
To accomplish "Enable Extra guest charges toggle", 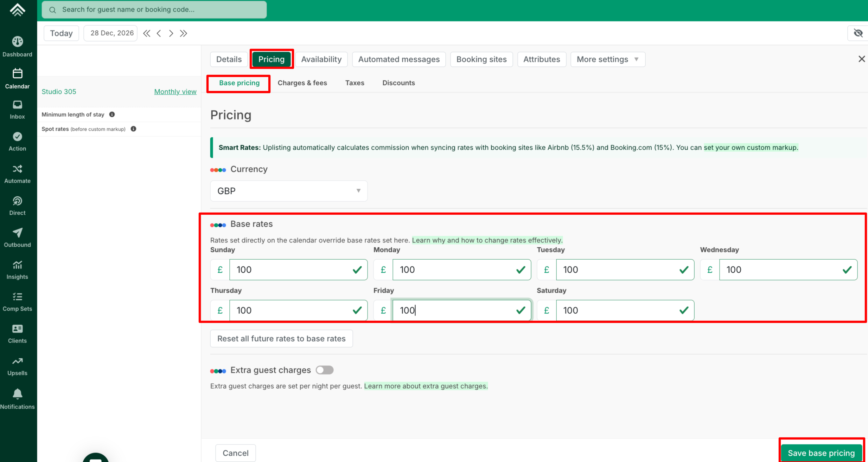I will pyautogui.click(x=324, y=370).
